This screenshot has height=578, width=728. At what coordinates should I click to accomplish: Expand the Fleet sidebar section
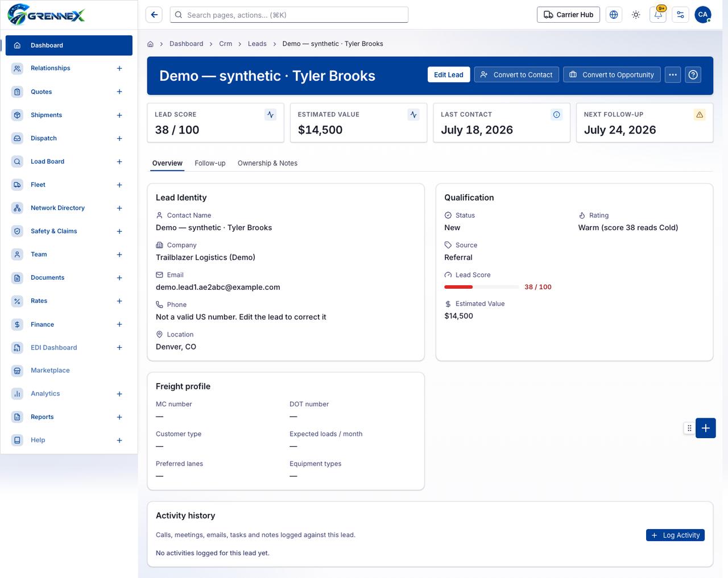coord(119,185)
